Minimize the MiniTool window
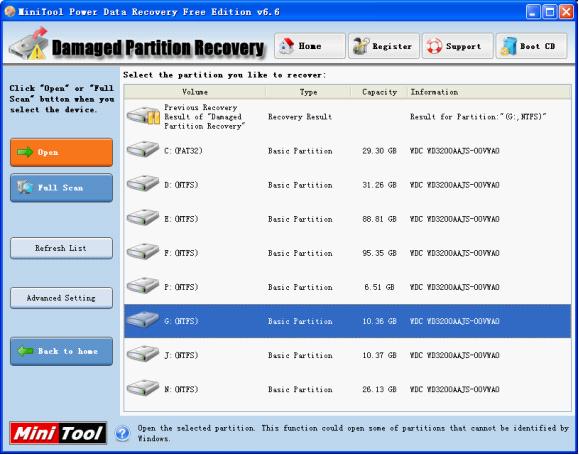This screenshot has height=455, width=579. [533, 12]
